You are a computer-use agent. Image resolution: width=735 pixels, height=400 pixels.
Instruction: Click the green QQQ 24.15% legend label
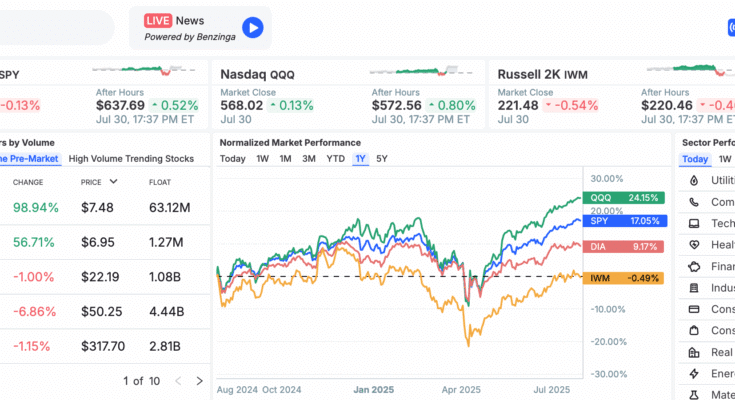624,197
